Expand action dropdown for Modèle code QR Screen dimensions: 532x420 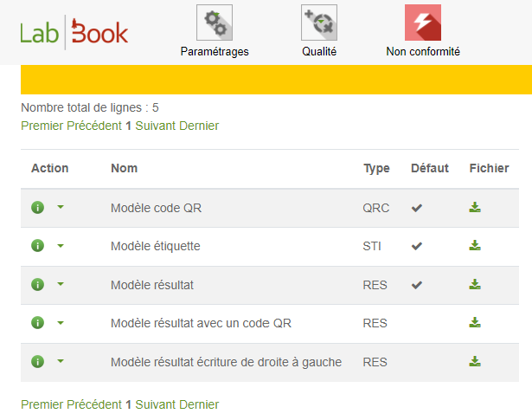(x=61, y=207)
